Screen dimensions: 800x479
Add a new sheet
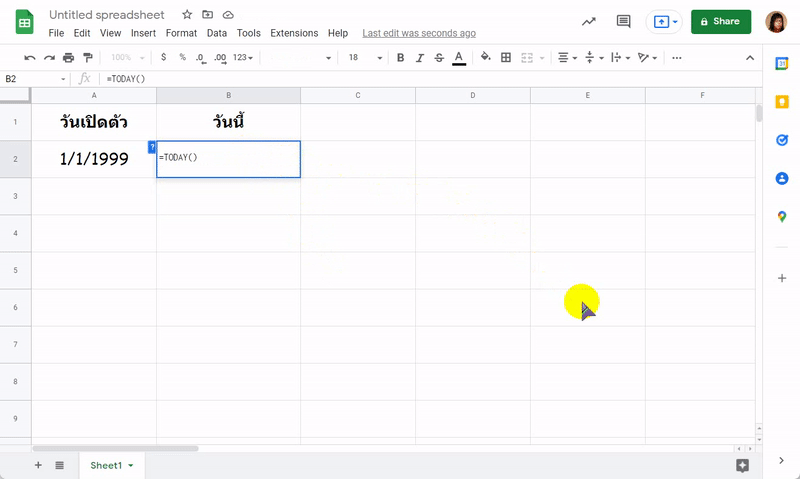[38, 465]
